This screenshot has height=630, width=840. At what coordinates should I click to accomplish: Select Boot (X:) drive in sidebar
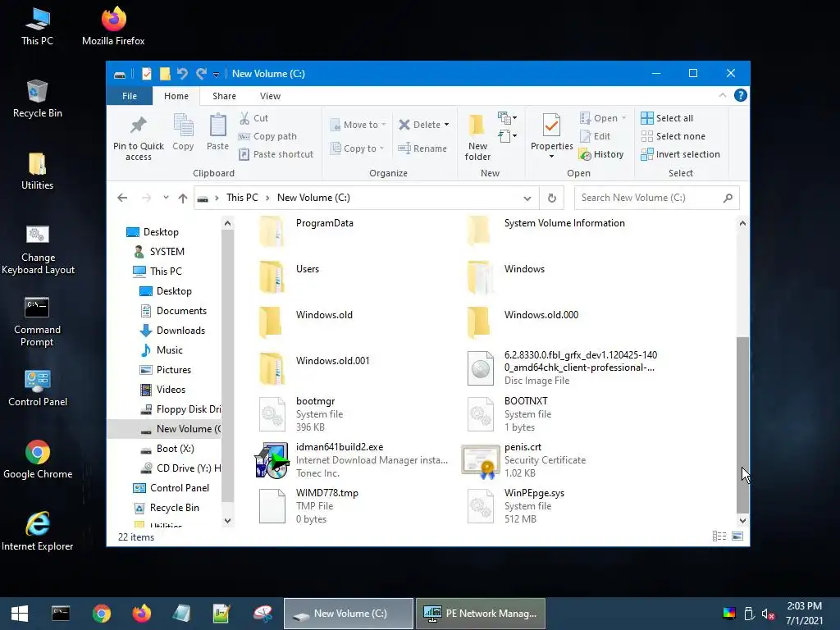pos(167,449)
